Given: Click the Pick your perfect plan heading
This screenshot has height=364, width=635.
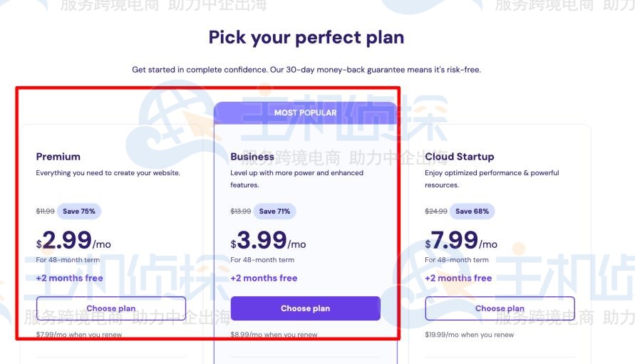Looking at the screenshot, I should [306, 37].
